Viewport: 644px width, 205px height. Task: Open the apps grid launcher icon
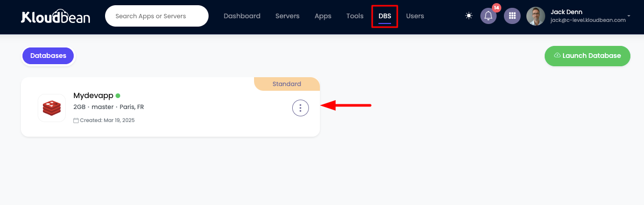click(512, 16)
